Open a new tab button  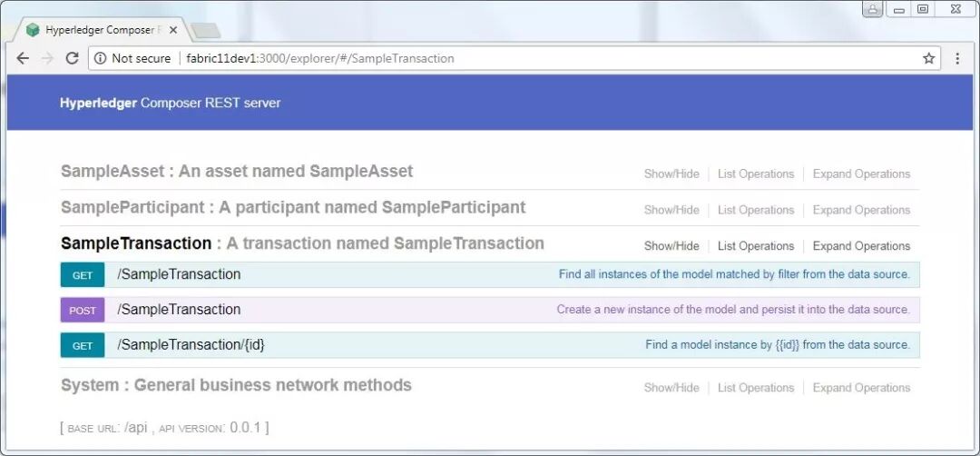pyautogui.click(x=205, y=31)
